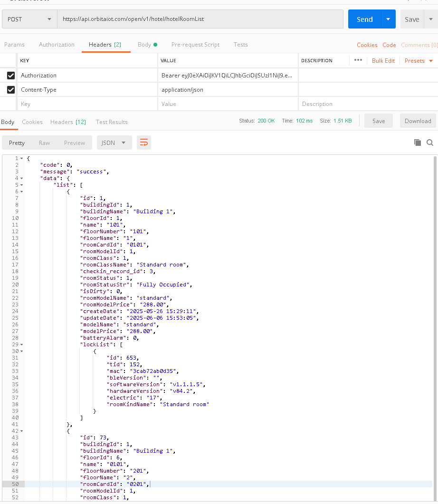Collapse the data object on line 4

(22, 178)
